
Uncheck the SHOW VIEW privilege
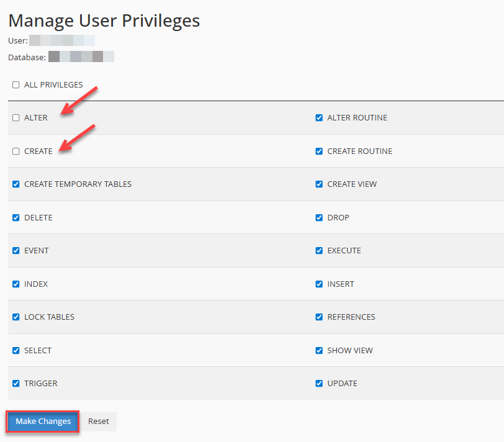click(319, 350)
